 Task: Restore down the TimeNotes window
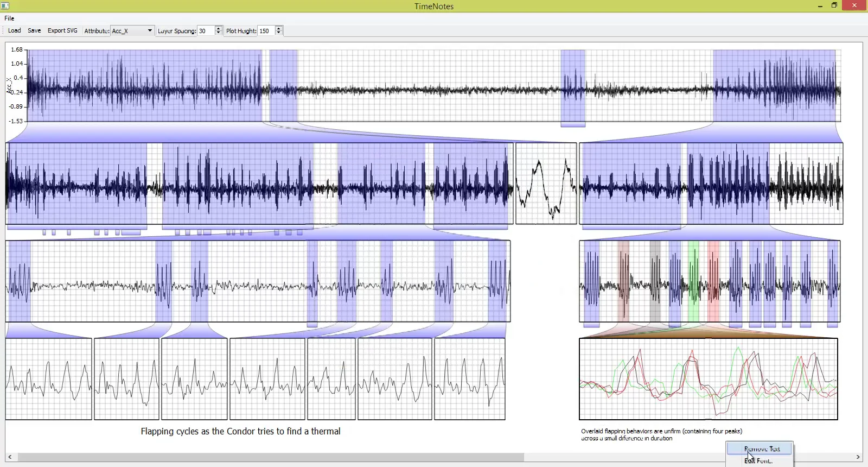pyautogui.click(x=834, y=5)
